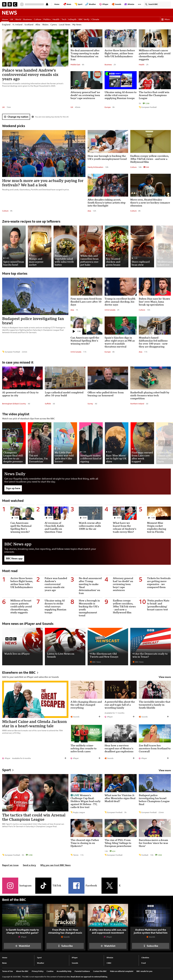The image size is (173, 980).
Task: Click the BBC logo in the top header
Action: [9, 4]
